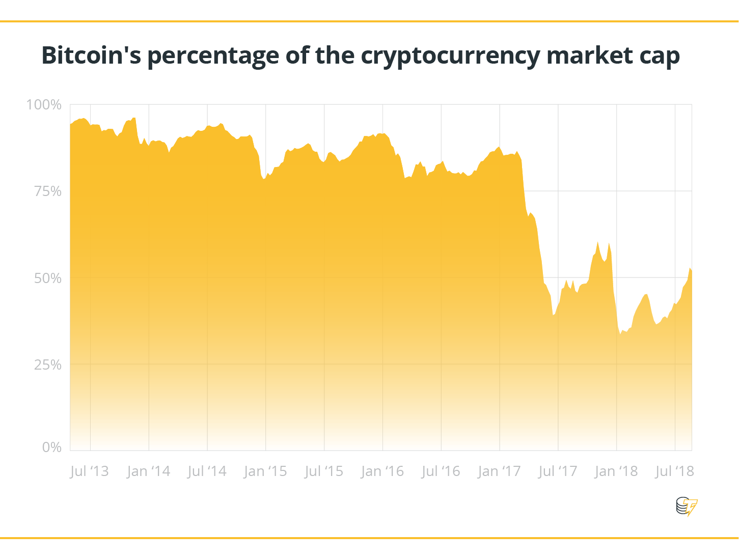
Task: Select the Jan '14 axis label
Action: coord(148,471)
